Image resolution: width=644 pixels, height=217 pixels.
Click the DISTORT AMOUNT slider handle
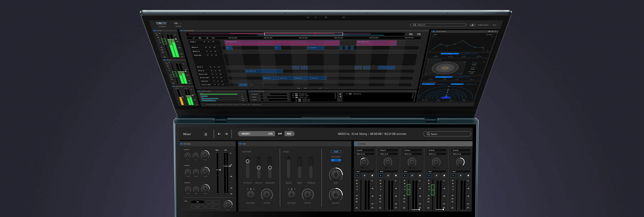coord(270,168)
